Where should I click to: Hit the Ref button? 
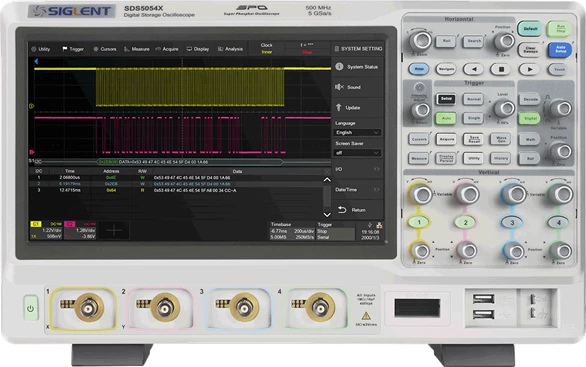point(530,158)
